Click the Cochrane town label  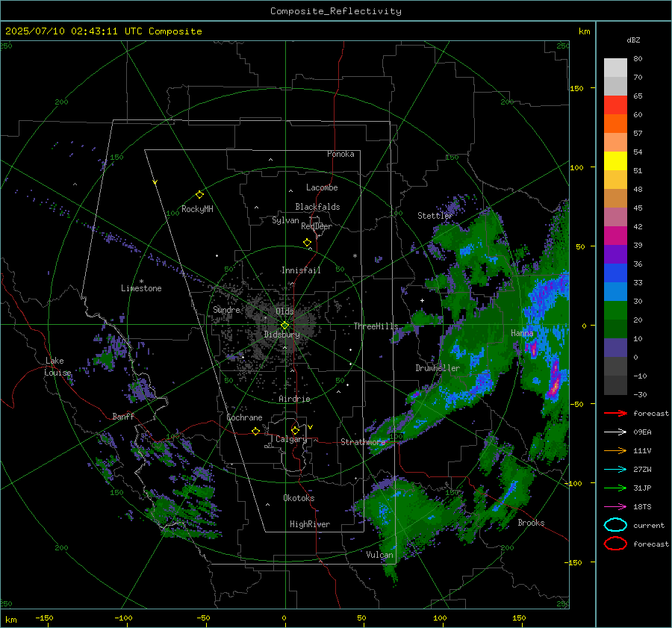tap(244, 417)
